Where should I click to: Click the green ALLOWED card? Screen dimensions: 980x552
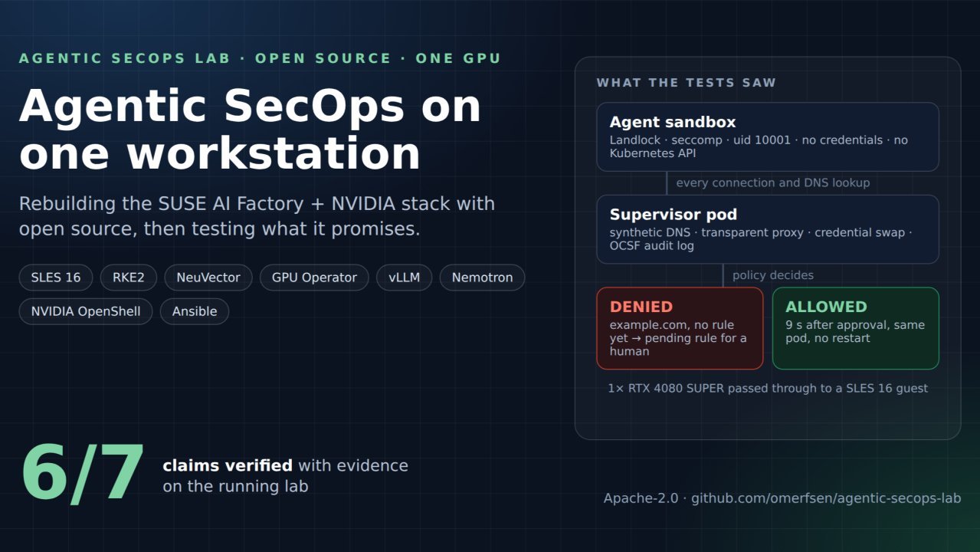coord(856,328)
